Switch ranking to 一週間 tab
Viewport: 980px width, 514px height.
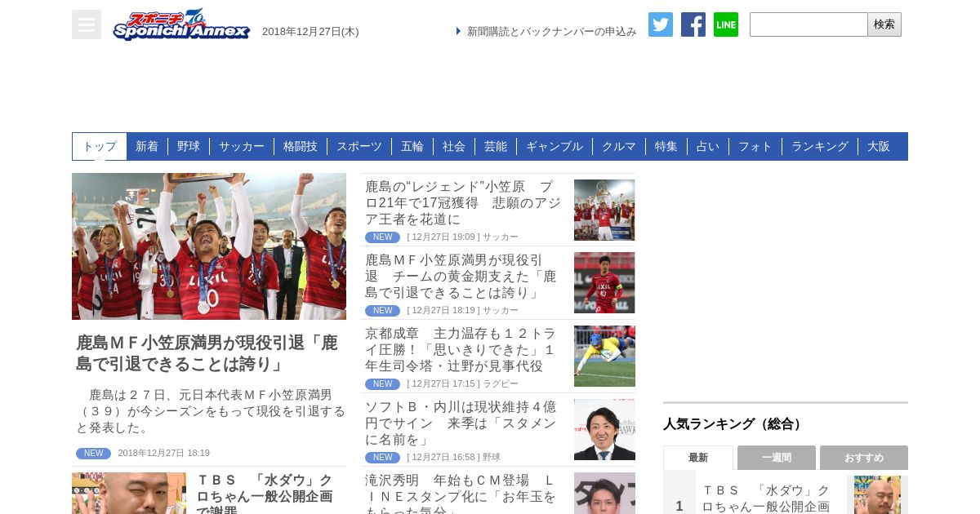tap(777, 458)
